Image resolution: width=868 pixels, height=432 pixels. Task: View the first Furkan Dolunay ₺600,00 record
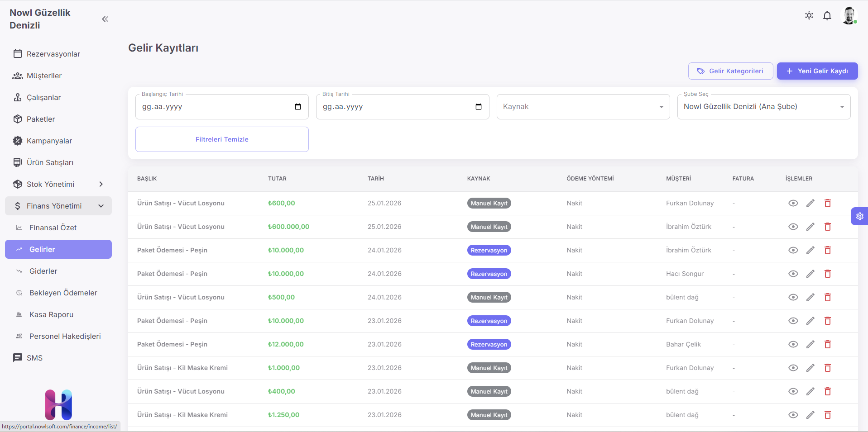(793, 203)
